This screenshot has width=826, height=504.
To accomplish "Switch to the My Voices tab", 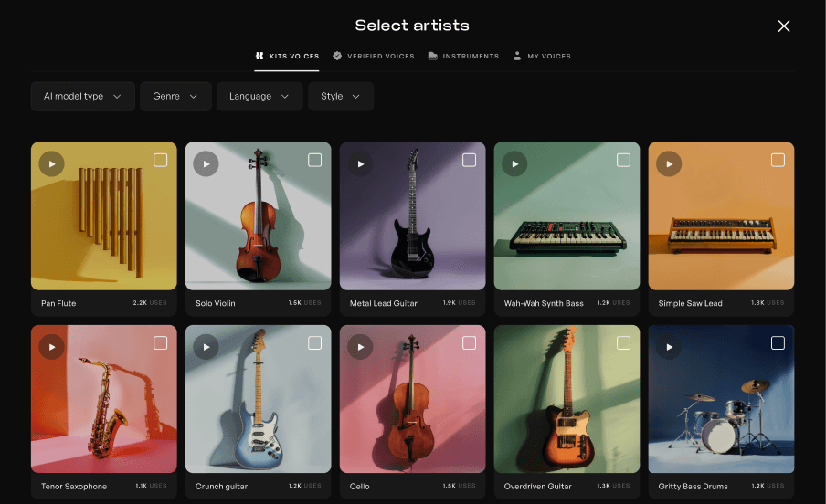I will coord(542,57).
